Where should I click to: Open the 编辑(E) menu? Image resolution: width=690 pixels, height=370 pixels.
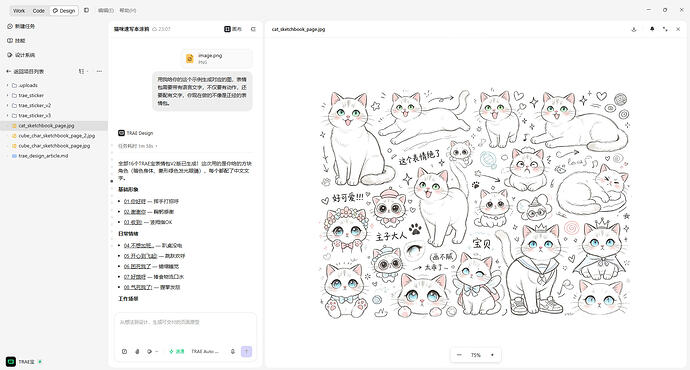(106, 10)
